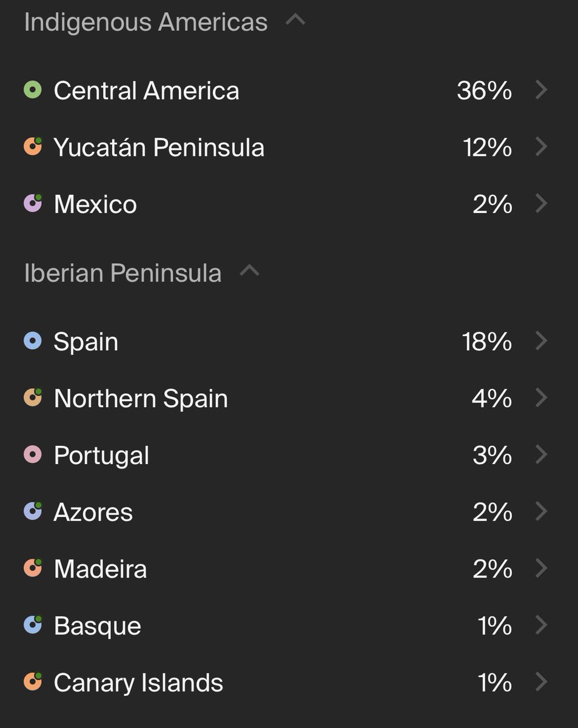578x728 pixels.
Task: Click the Azores marker icon
Action: 33,511
